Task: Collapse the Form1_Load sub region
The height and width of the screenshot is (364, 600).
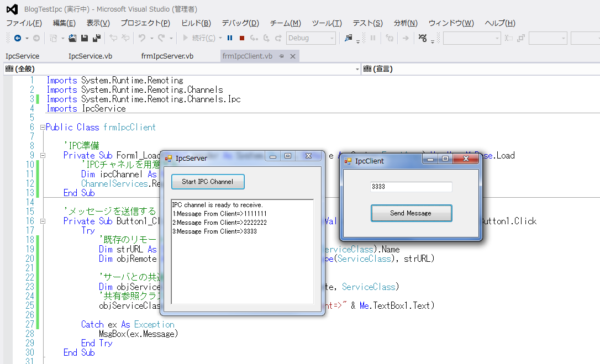Action: pyautogui.click(x=43, y=156)
